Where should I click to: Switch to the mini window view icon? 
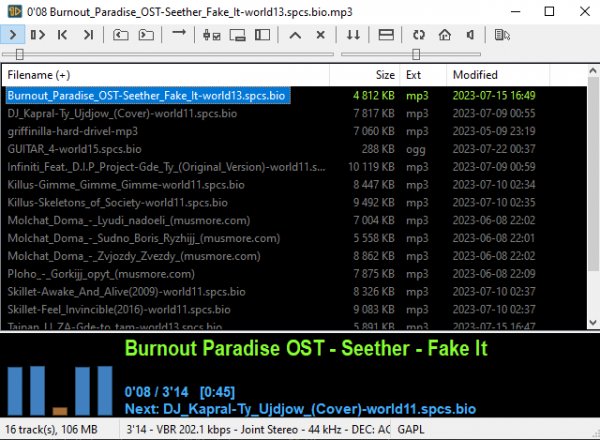237,35
